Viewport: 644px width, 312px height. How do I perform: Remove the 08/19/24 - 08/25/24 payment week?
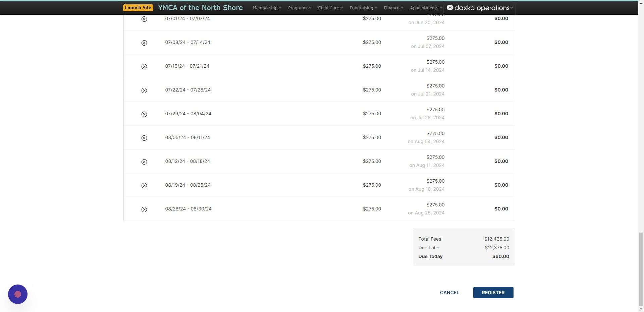tap(144, 186)
